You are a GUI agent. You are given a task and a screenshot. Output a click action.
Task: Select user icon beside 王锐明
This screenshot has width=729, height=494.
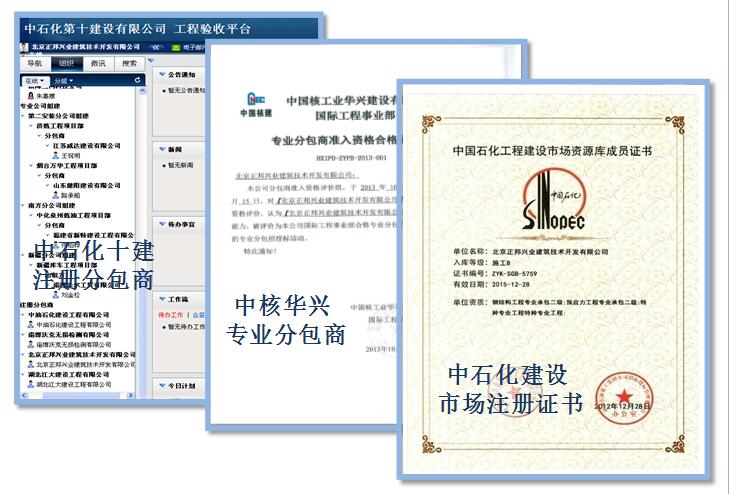coord(56,156)
